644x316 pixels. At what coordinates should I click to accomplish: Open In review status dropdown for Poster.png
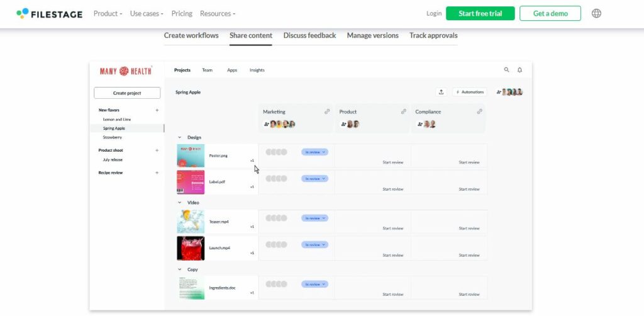(x=314, y=152)
